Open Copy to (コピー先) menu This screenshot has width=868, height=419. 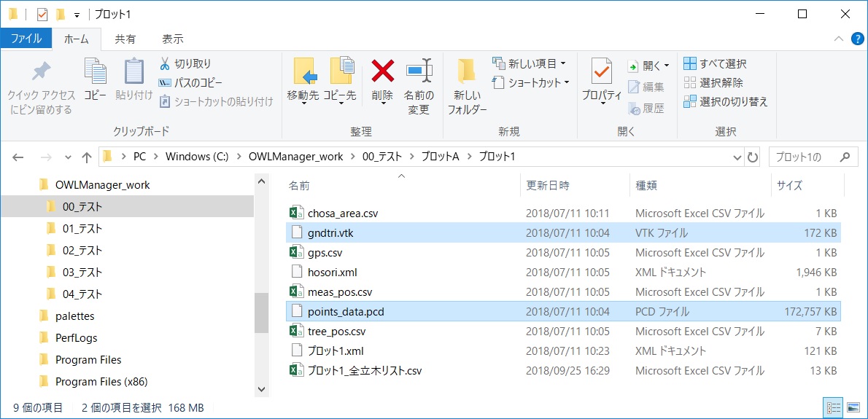point(339,83)
